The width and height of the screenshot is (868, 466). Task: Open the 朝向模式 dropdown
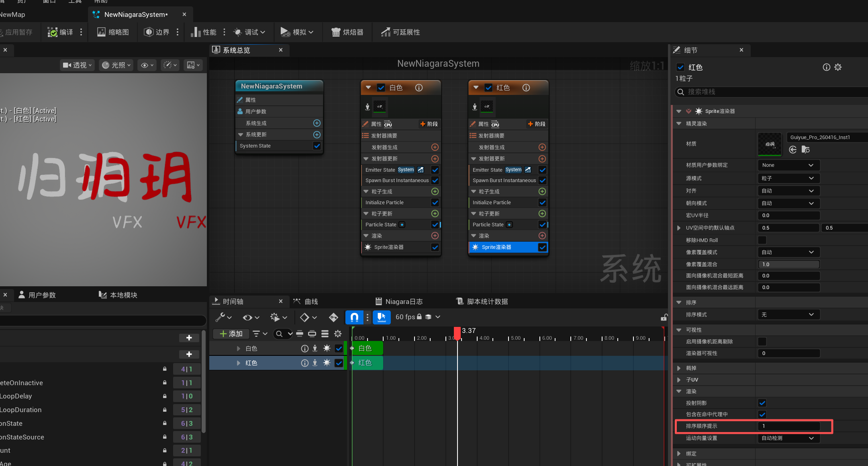[x=788, y=203]
